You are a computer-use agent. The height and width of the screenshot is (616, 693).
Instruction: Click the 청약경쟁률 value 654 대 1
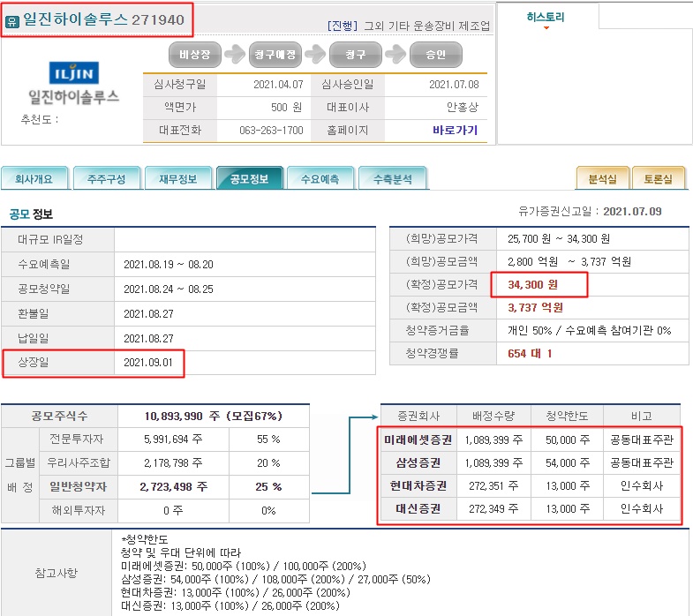click(x=530, y=354)
